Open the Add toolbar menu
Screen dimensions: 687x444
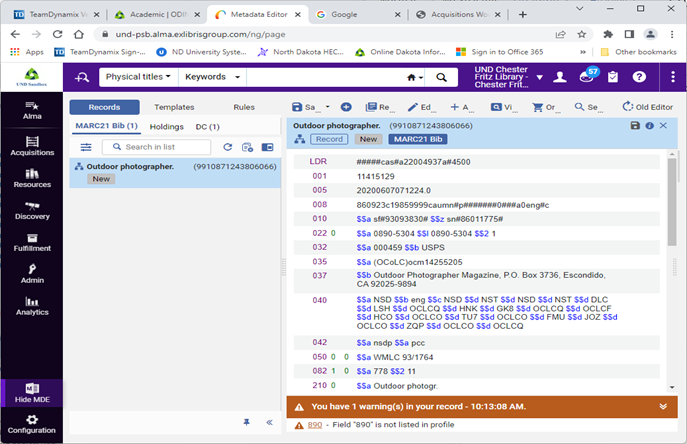coord(460,107)
